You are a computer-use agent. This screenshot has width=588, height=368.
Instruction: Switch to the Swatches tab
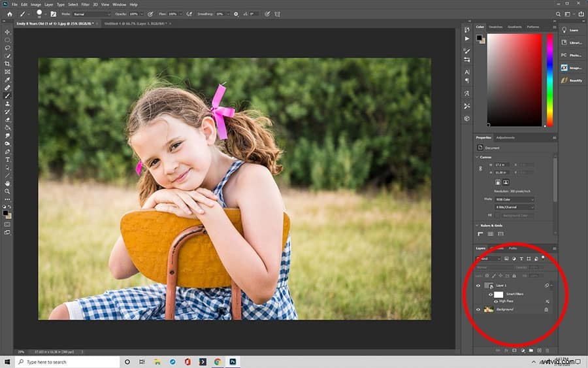[495, 27]
